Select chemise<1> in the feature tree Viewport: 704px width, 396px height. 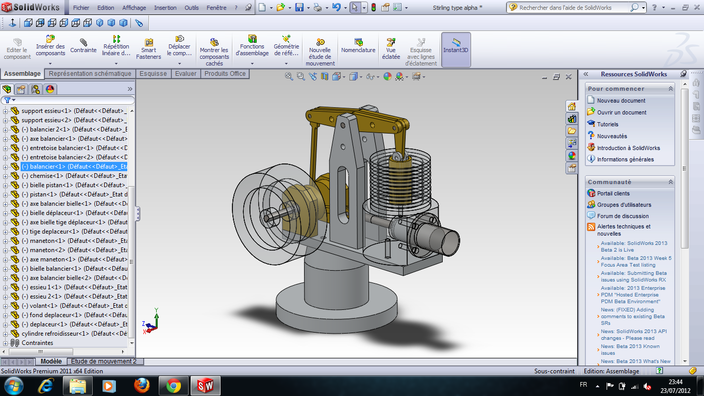click(x=74, y=176)
